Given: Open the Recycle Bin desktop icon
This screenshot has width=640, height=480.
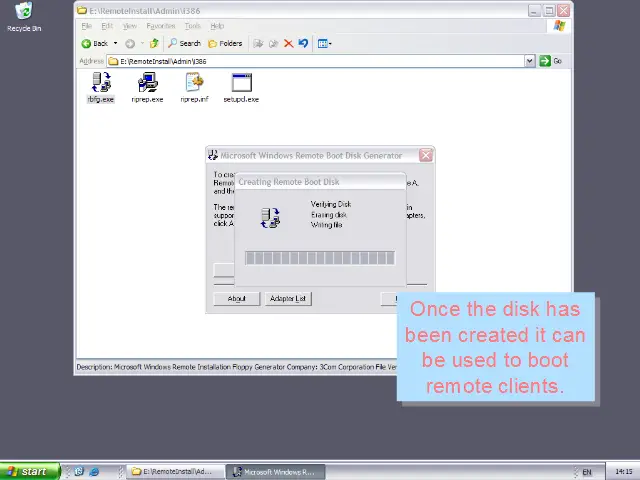Looking at the screenshot, I should 24,17.
